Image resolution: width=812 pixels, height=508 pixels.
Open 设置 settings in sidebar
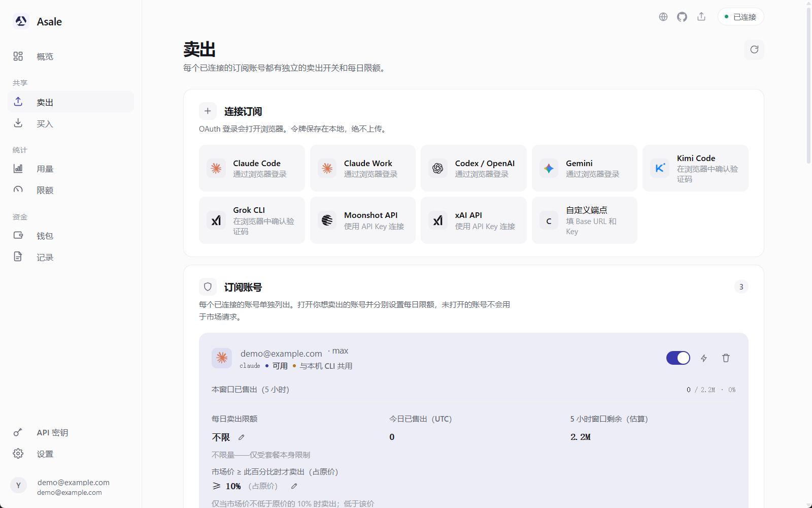click(x=71, y=454)
